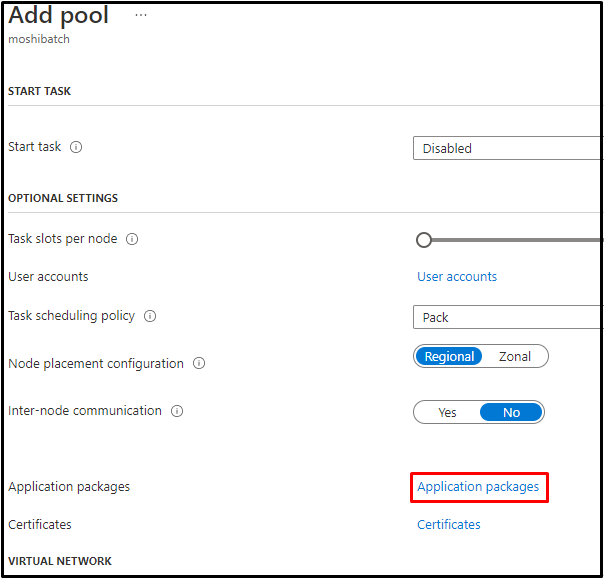Open the Task scheduling policy Pack dropdown
The image size is (604, 578).
tap(508, 317)
